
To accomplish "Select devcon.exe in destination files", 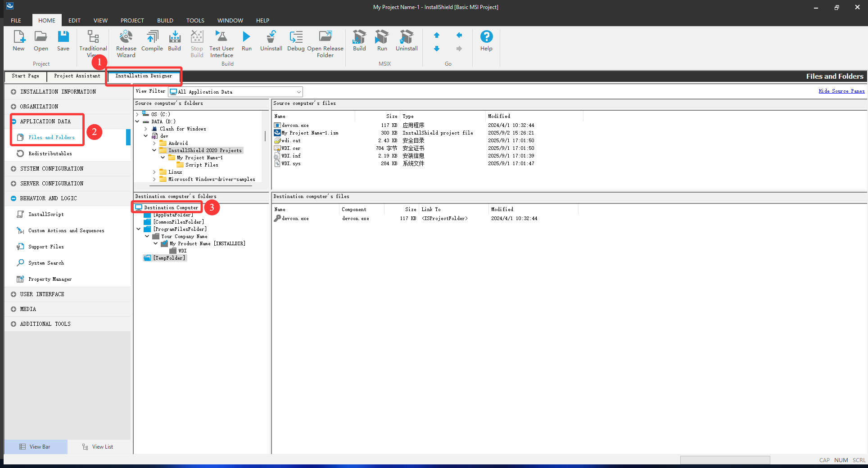I will pos(295,218).
